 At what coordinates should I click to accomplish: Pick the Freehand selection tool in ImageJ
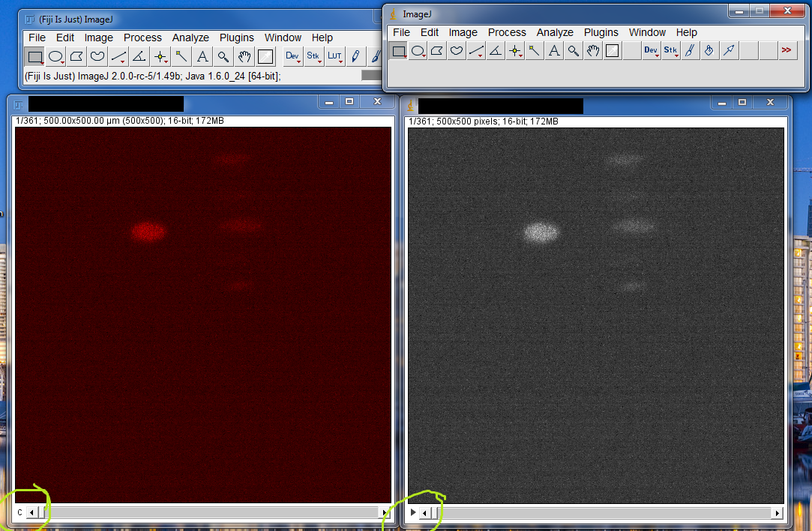[x=457, y=51]
